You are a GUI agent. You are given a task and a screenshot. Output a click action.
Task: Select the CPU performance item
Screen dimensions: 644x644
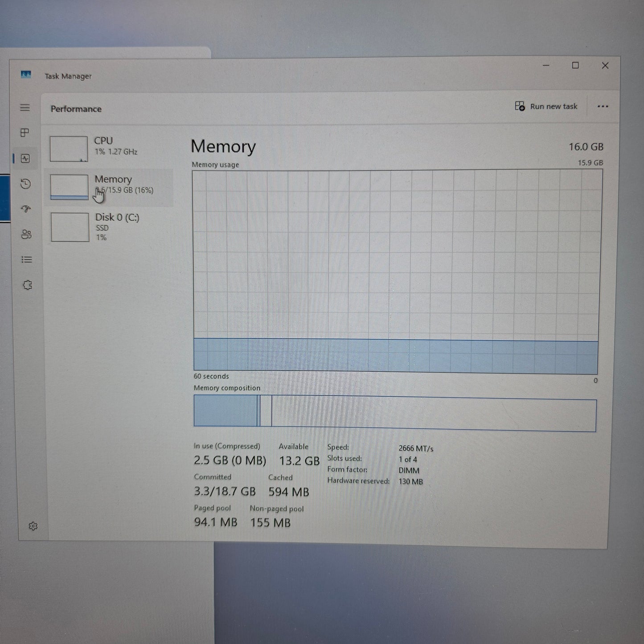(108, 148)
